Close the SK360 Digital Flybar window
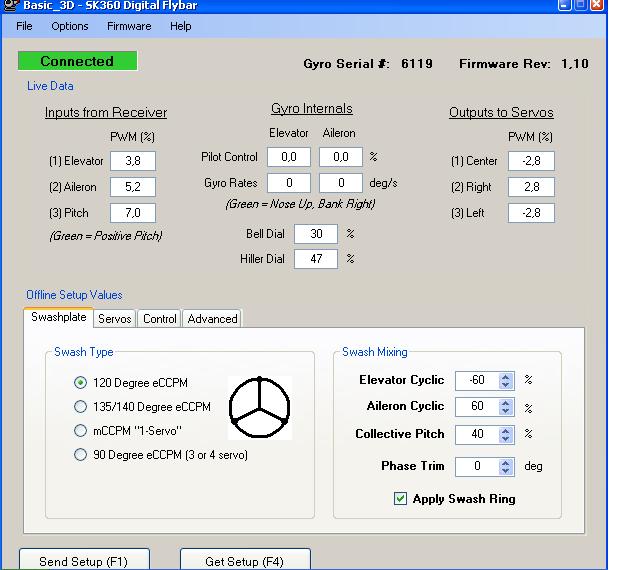 pos(597,5)
